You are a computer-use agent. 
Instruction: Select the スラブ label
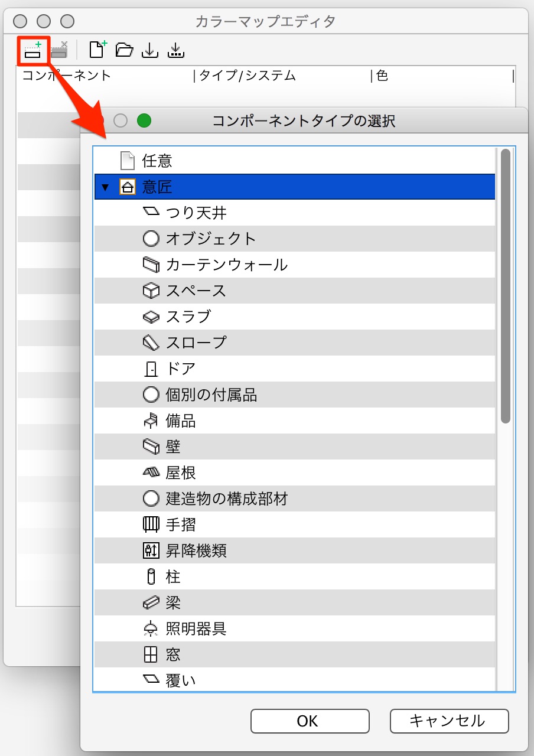[188, 317]
